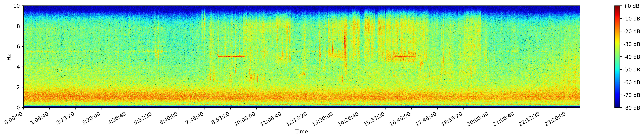This screenshot has width=644, height=138.
Task: Click the 'Time' x-axis title
Action: coord(301,132)
